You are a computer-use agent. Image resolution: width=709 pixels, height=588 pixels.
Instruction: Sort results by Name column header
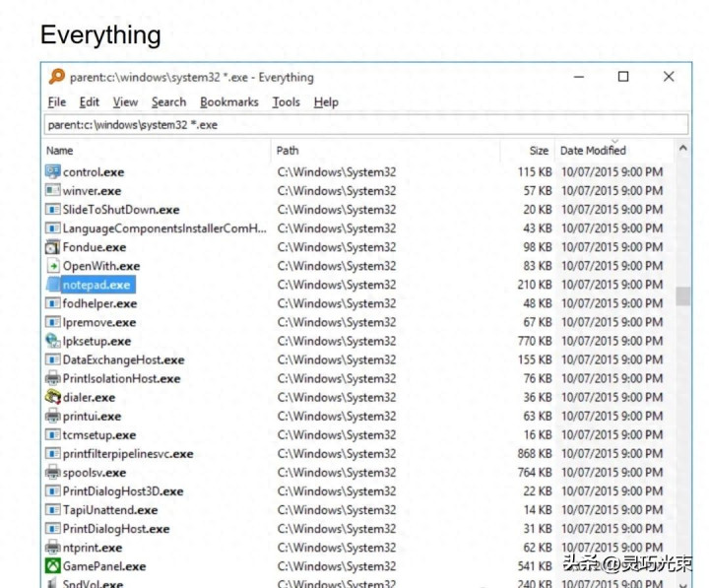pyautogui.click(x=60, y=151)
